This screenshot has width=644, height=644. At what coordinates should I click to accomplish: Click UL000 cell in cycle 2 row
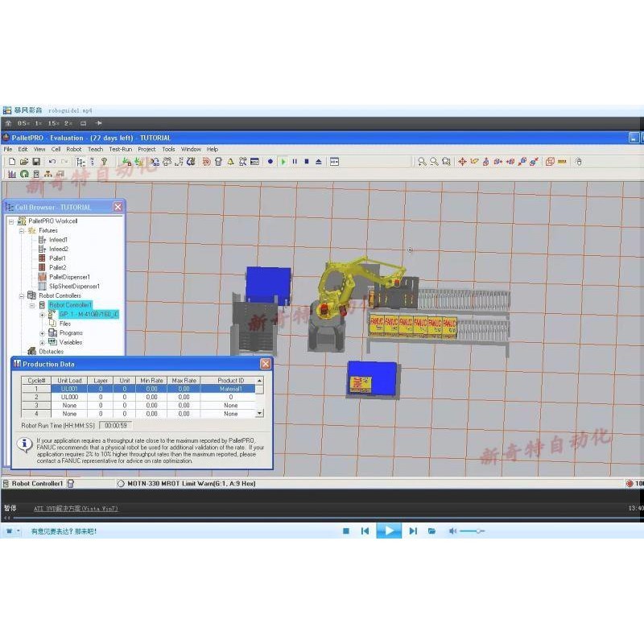(69, 397)
